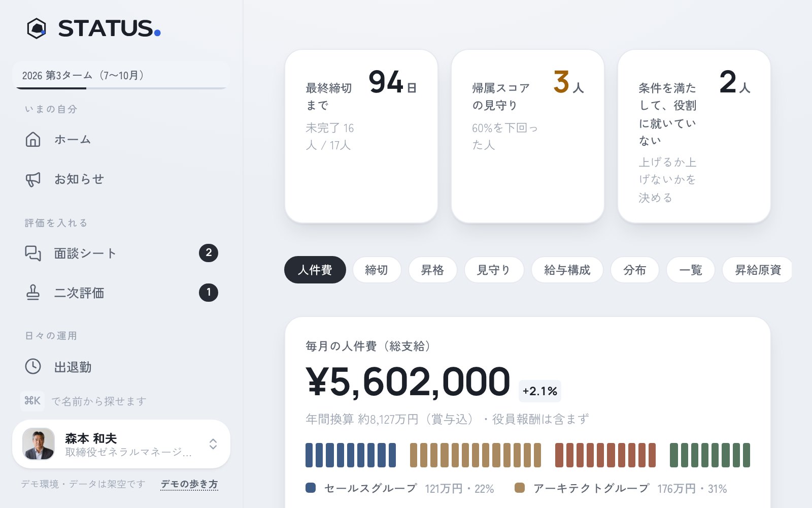The height and width of the screenshot is (508, 812).
Task: Click the で名前から探せます search hint
Action: pos(99,401)
